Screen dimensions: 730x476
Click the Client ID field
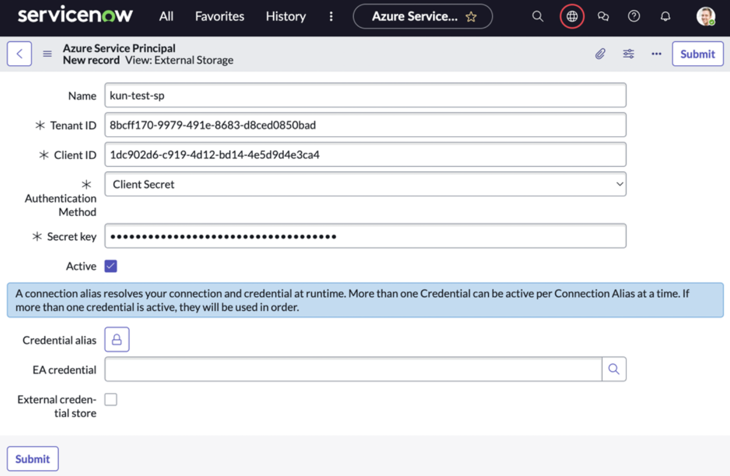[x=365, y=155]
